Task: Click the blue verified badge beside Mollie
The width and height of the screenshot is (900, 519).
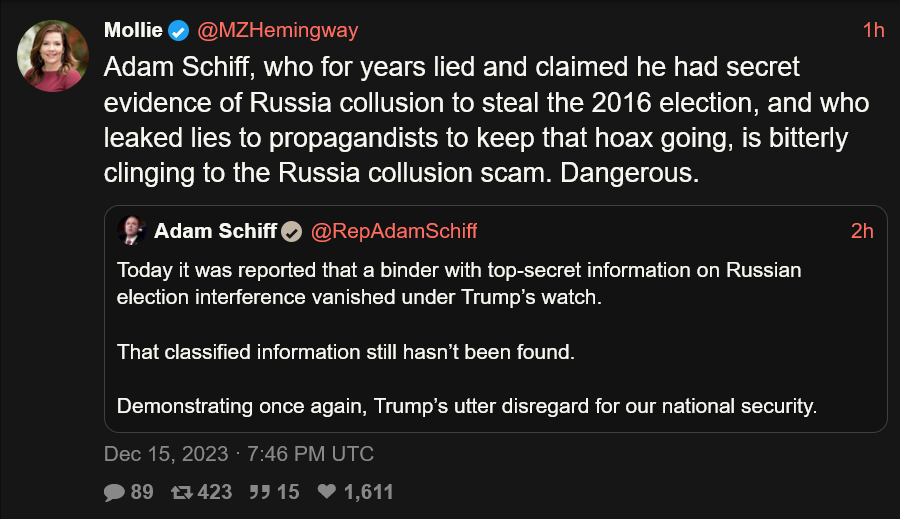Action: [x=179, y=30]
